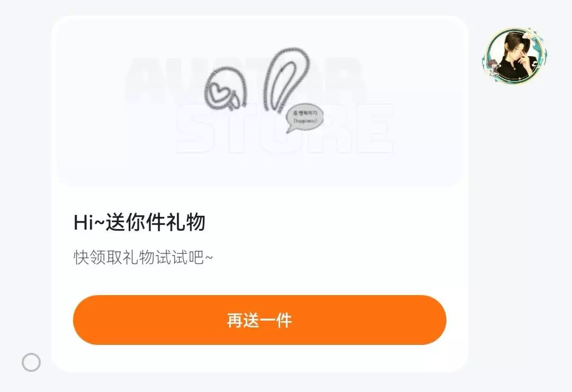
Task: Tap the red figure on the avatar frame
Action: tap(492, 66)
